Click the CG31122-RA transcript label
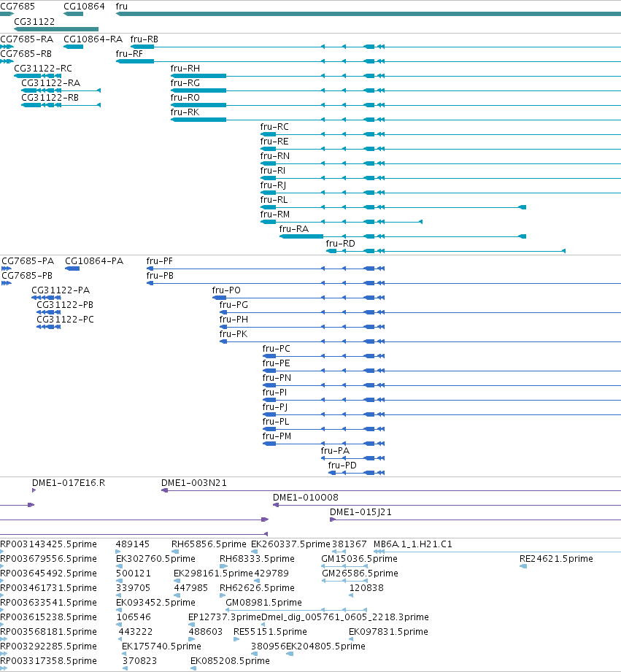The height and width of the screenshot is (672, 621). tap(50, 82)
